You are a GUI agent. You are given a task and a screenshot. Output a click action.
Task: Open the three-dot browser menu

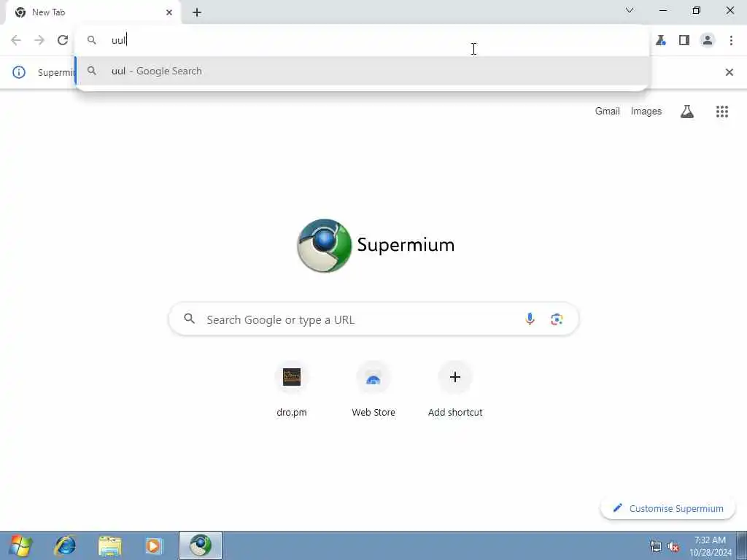click(731, 40)
